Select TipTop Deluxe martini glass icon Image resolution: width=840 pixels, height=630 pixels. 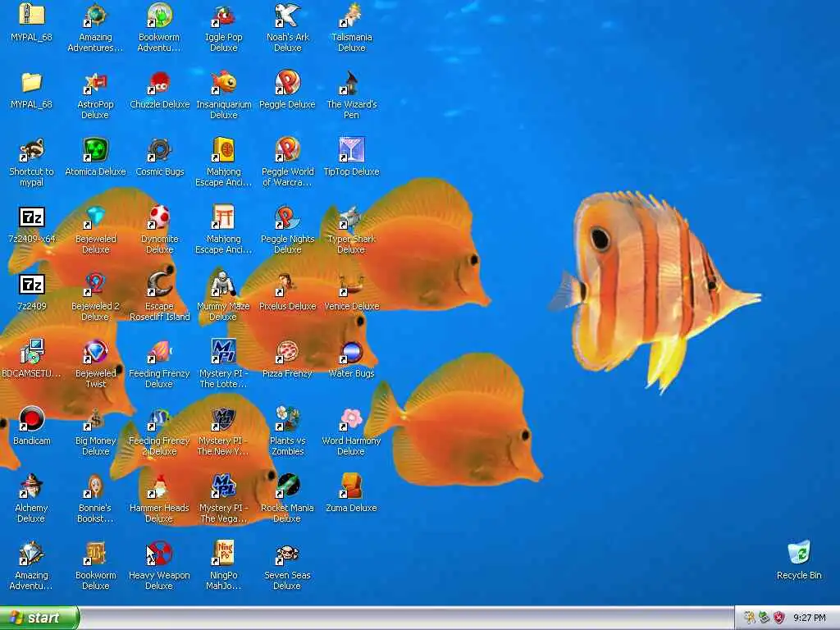[x=351, y=150]
